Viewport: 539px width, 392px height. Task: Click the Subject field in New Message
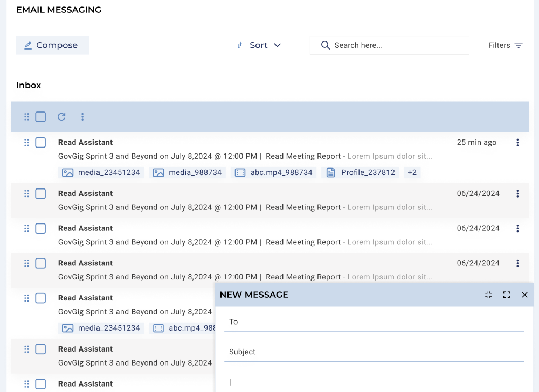pos(374,352)
